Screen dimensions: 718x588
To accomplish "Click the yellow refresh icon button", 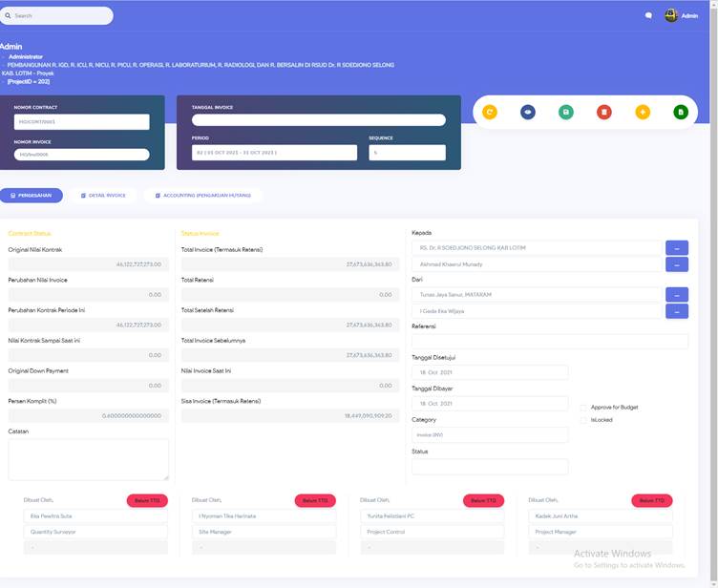I will tap(490, 112).
